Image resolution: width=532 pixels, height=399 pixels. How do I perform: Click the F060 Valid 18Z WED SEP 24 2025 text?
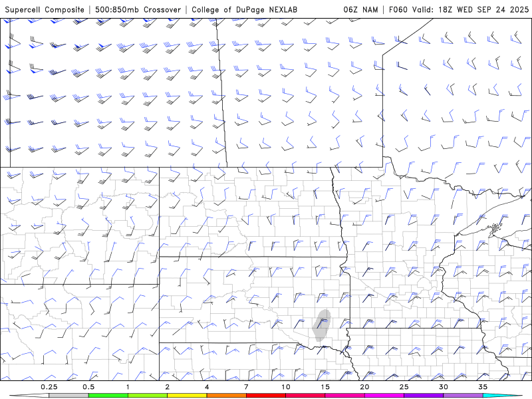coord(459,9)
